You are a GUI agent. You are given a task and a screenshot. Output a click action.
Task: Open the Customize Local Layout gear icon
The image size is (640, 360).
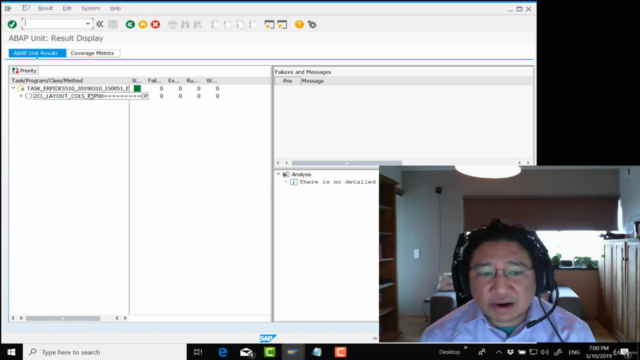(312, 24)
